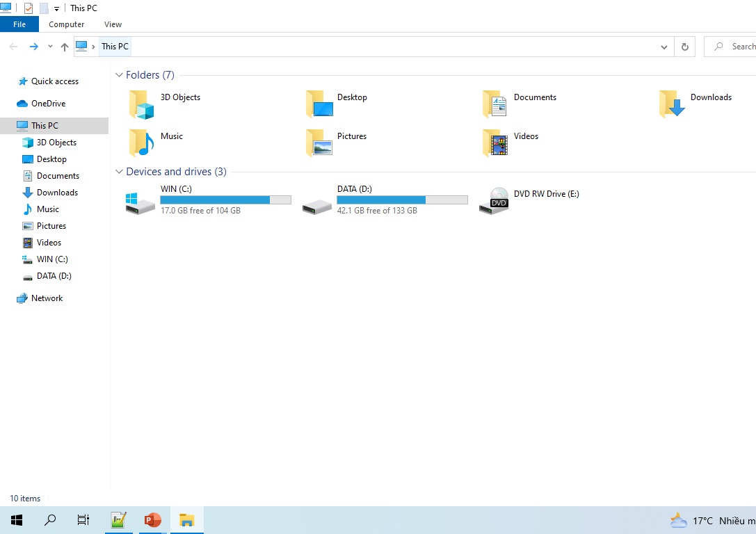This screenshot has width=756, height=534.
Task: Switch to the Computer ribbon tab
Action: pyautogui.click(x=67, y=24)
